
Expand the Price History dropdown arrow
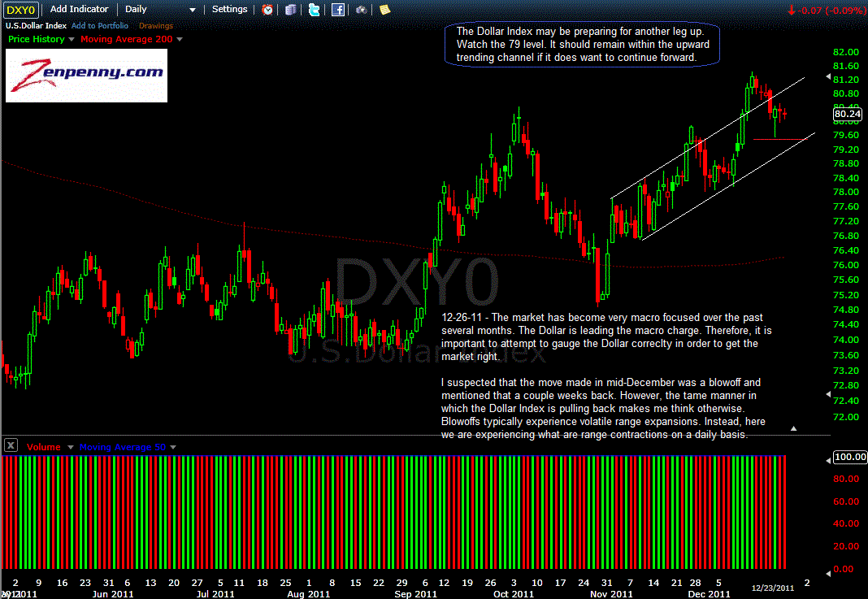pyautogui.click(x=71, y=39)
